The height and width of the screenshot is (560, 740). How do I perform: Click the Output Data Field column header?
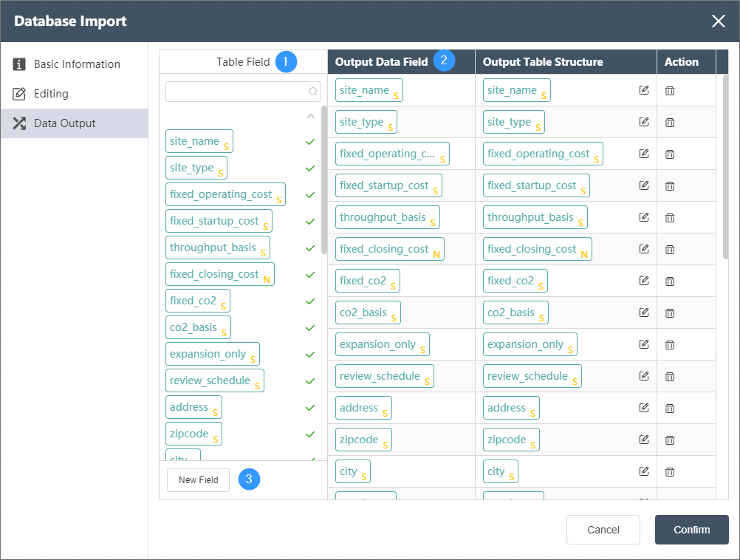coord(401,62)
